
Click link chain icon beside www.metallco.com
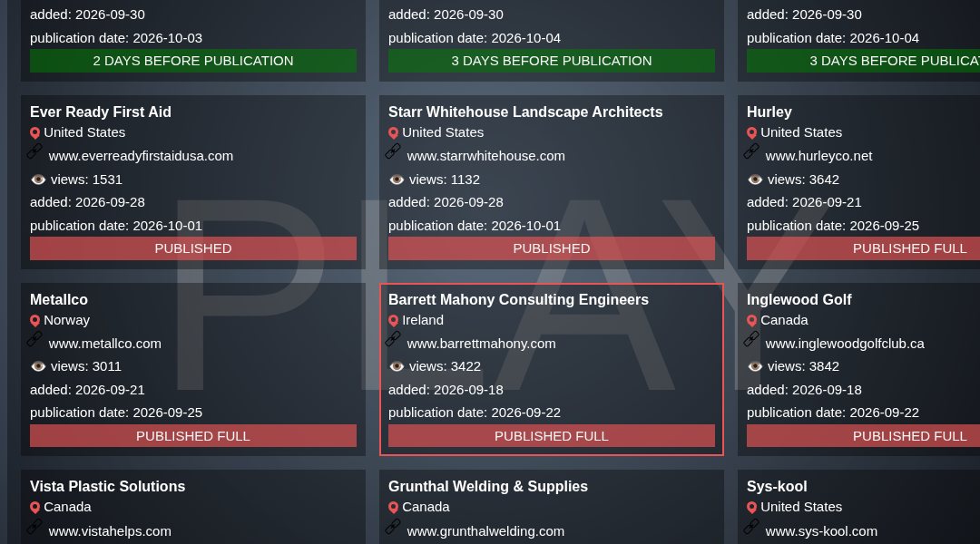[x=34, y=338]
